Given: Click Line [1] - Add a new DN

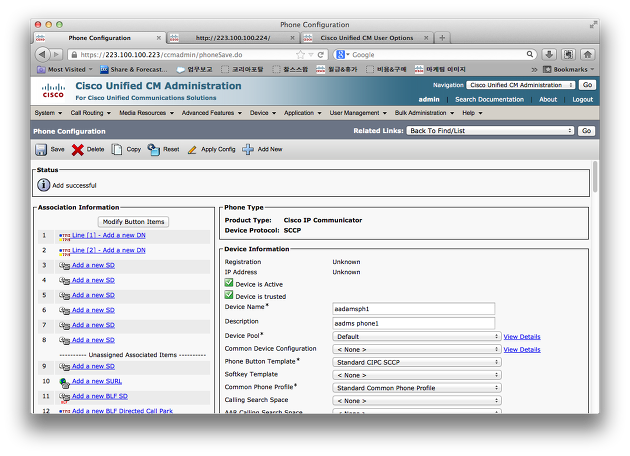Looking at the screenshot, I should point(109,235).
